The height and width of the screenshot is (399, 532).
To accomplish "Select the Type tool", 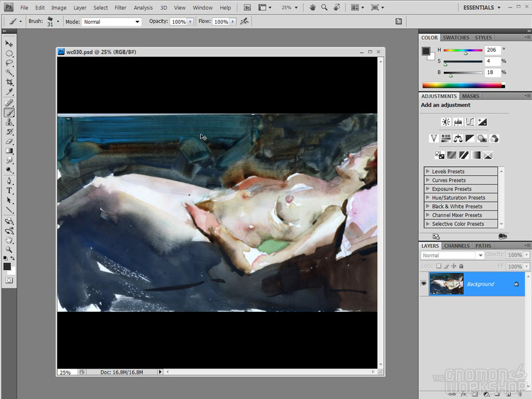I will 9,191.
